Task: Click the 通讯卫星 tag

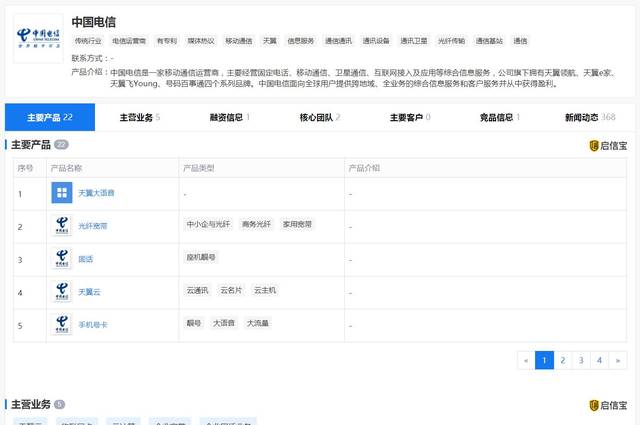Action: pyautogui.click(x=414, y=41)
